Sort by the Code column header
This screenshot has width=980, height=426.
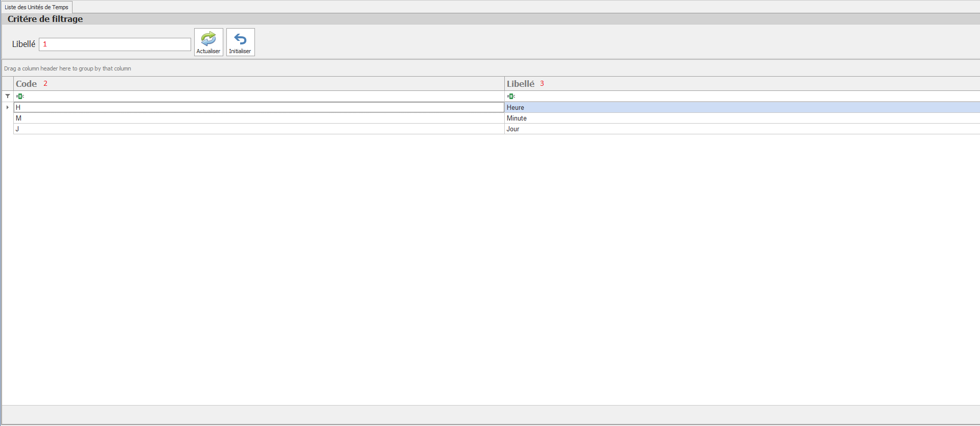[27, 84]
